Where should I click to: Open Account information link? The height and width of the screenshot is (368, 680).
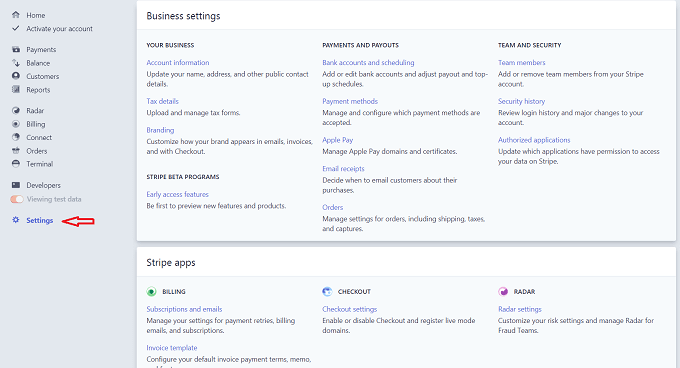[178, 62]
